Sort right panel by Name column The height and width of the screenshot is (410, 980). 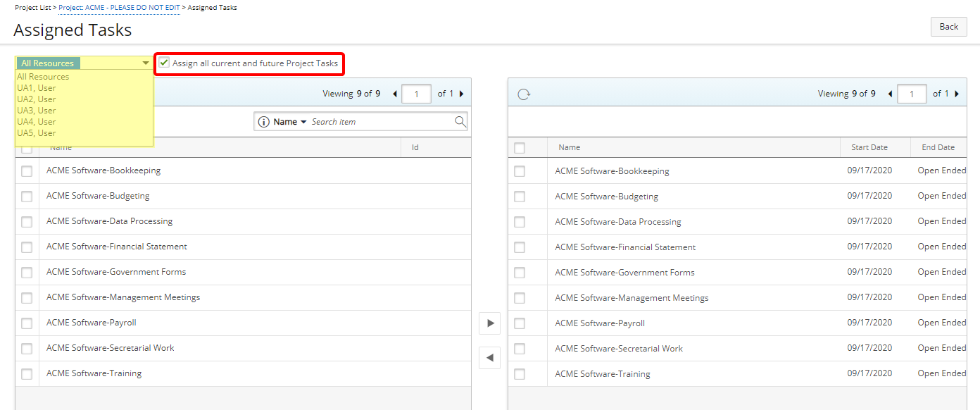click(x=570, y=148)
